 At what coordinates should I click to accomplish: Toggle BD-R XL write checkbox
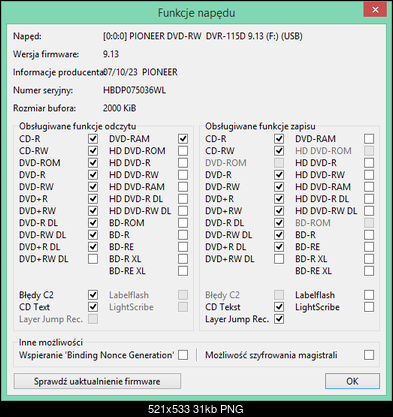coord(369,259)
